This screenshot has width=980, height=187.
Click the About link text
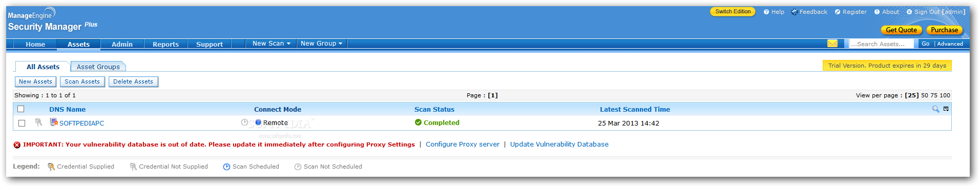coord(890,12)
